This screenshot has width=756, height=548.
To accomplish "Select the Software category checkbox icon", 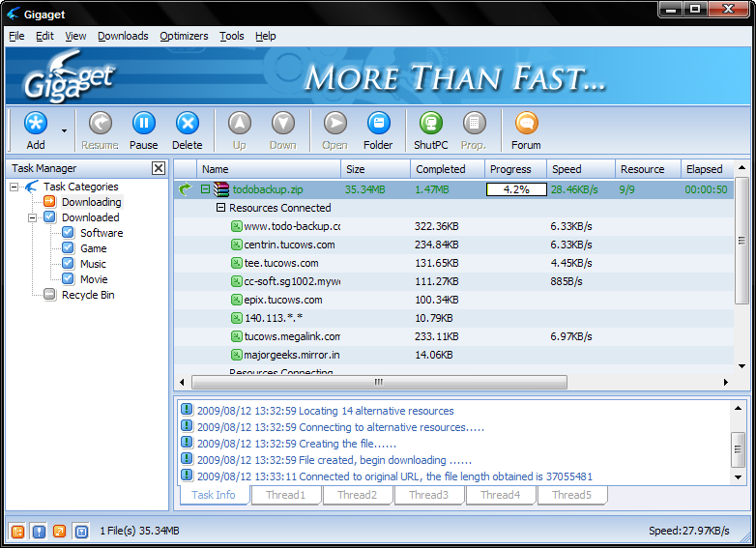I will pos(68,233).
